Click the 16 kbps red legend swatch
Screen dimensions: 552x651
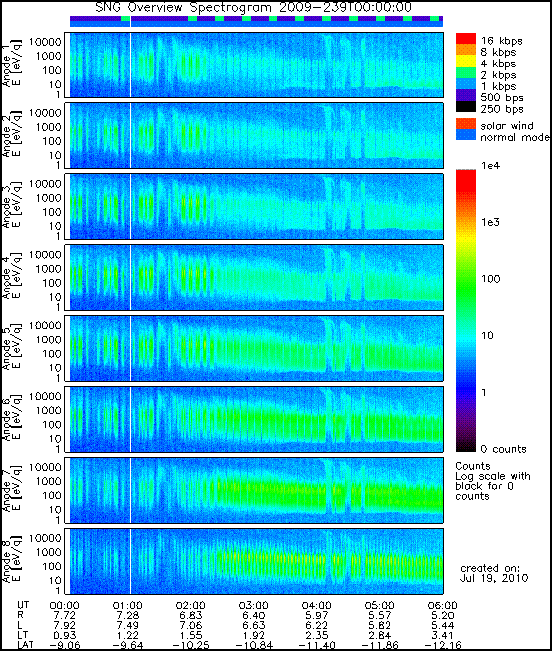tap(466, 39)
